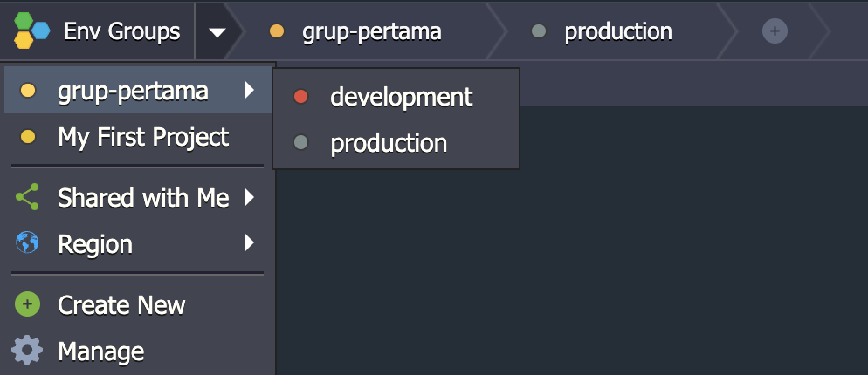This screenshot has width=868, height=375.
Task: Select production from the submenu
Action: pos(396,143)
